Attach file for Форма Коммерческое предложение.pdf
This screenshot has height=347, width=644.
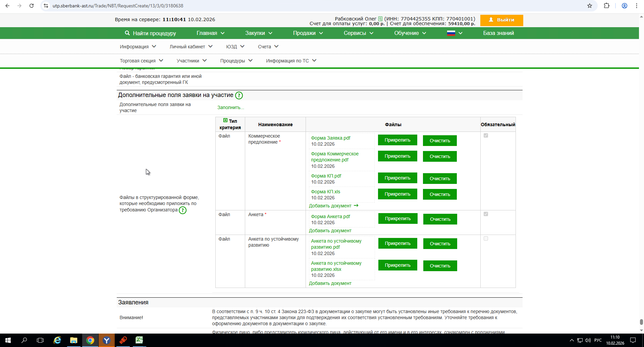397,156
